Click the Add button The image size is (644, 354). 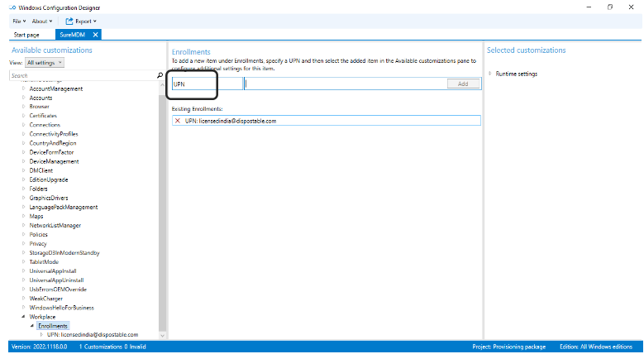click(463, 84)
